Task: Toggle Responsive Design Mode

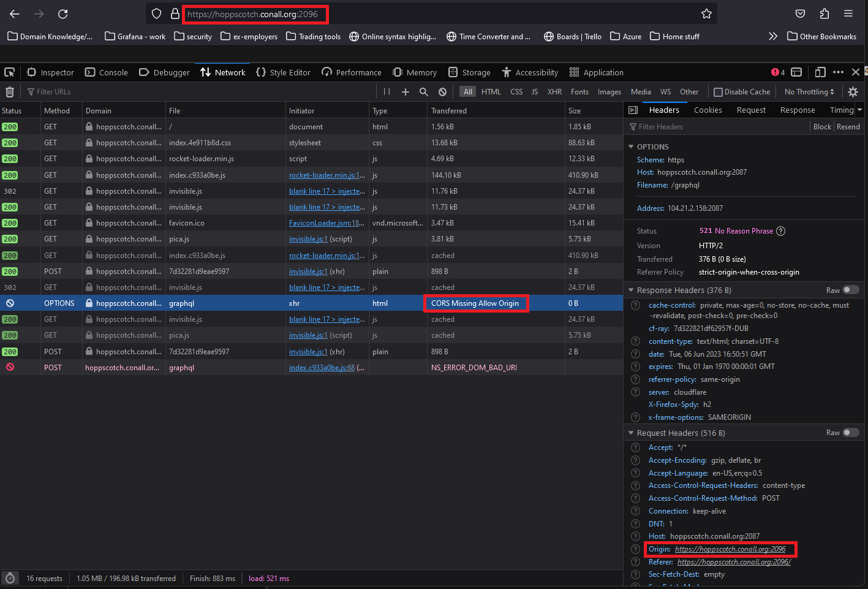Action: (x=820, y=72)
